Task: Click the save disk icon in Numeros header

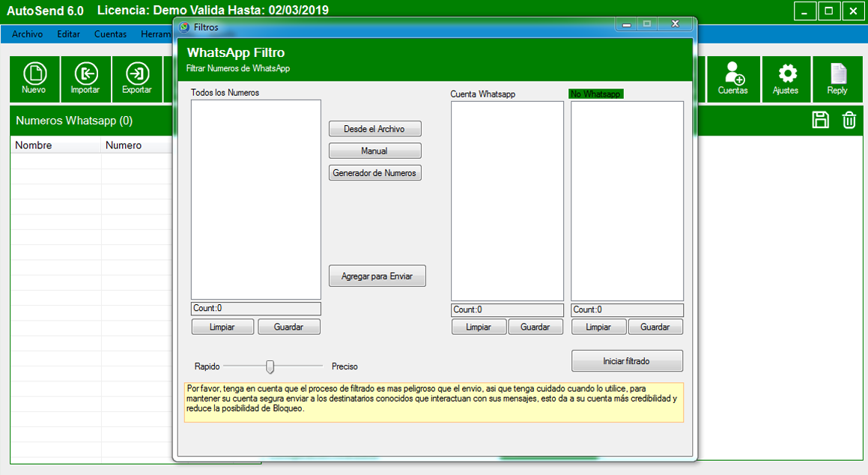Action: (x=820, y=120)
